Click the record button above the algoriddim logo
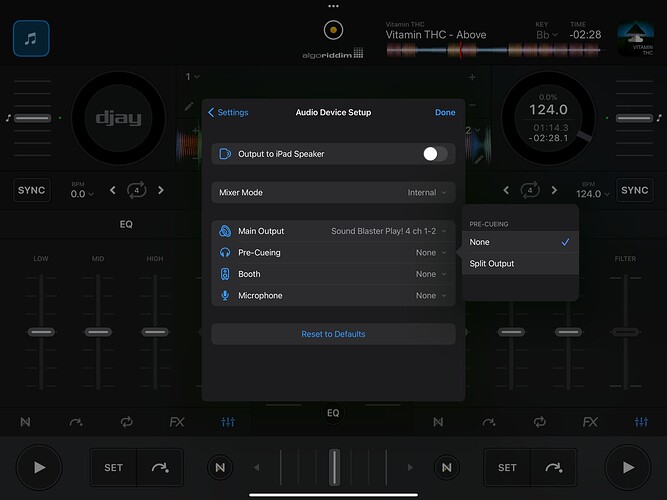The image size is (667, 500). 334,30
